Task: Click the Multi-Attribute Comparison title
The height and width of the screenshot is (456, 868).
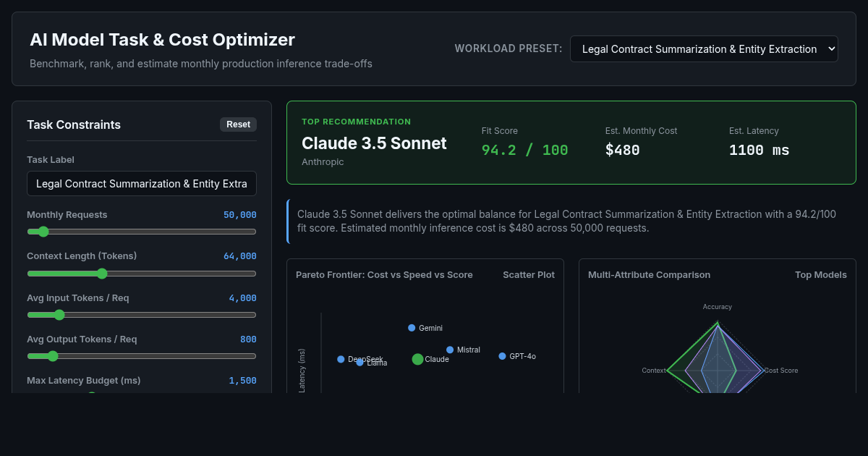Action: (649, 275)
